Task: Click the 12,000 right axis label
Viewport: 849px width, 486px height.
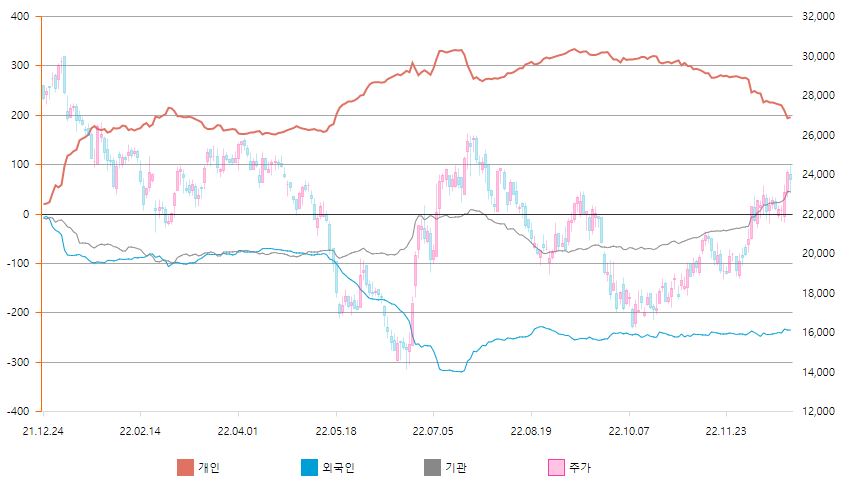Action: click(x=818, y=411)
